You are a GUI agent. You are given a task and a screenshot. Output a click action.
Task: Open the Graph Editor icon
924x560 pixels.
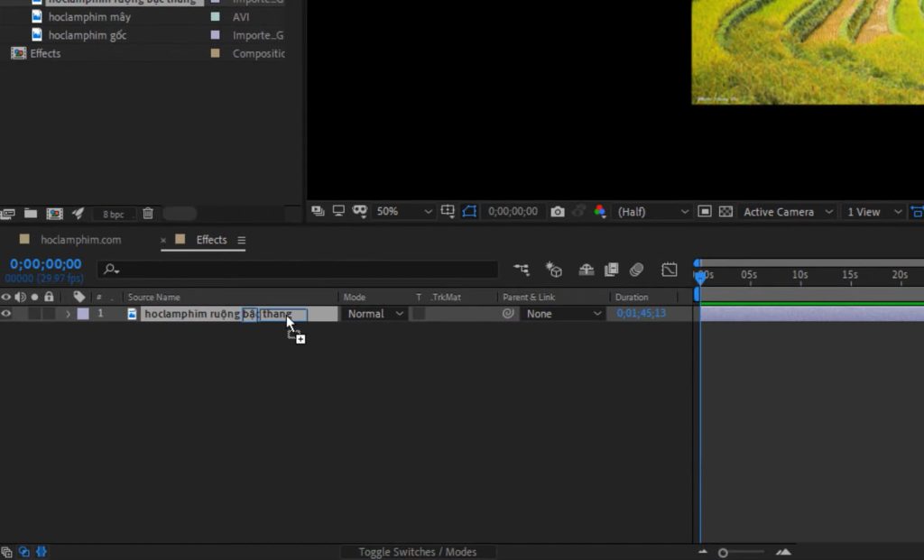pos(670,268)
